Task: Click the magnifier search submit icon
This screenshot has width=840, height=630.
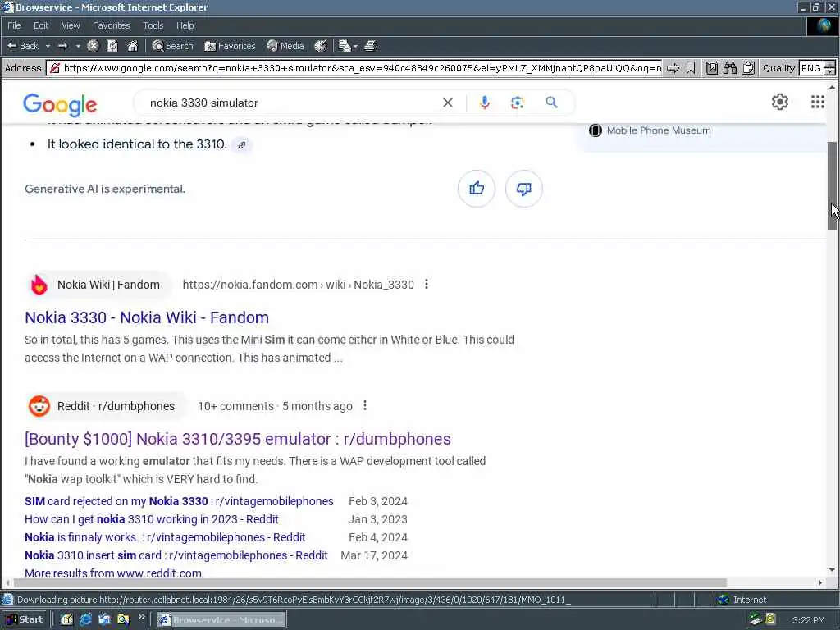Action: point(551,103)
